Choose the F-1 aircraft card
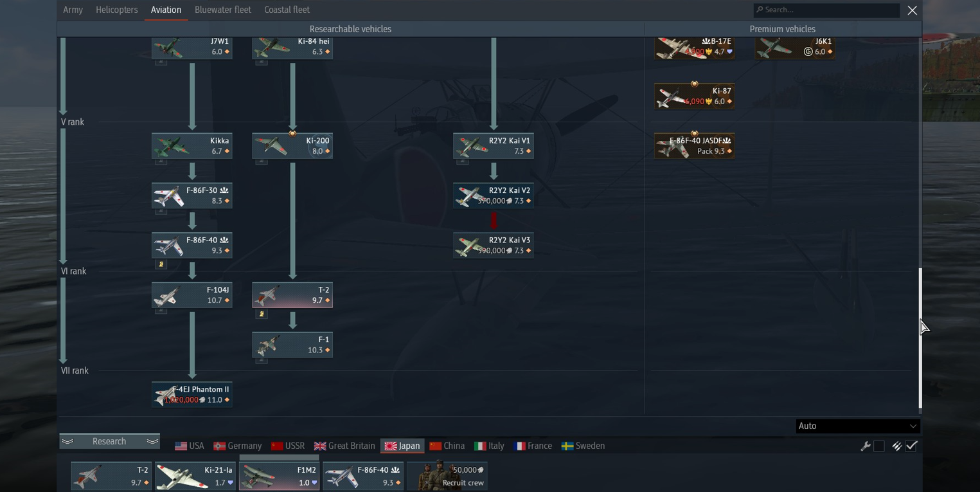980x492 pixels. pyautogui.click(x=292, y=345)
